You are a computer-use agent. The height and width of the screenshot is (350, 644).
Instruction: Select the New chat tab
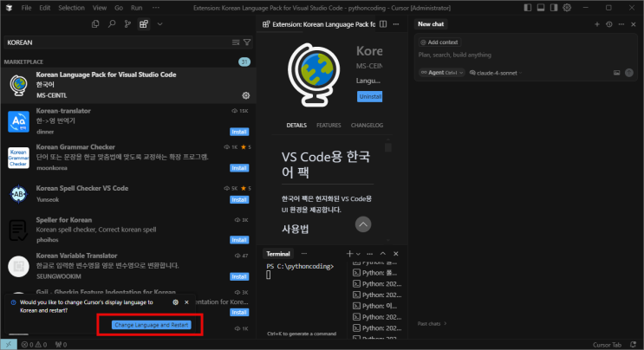[x=431, y=24]
